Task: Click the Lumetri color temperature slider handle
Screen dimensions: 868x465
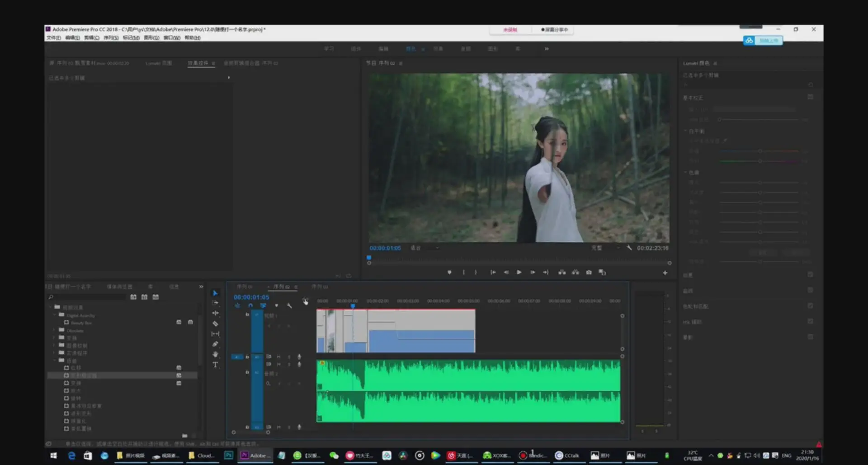Action: 760,151
